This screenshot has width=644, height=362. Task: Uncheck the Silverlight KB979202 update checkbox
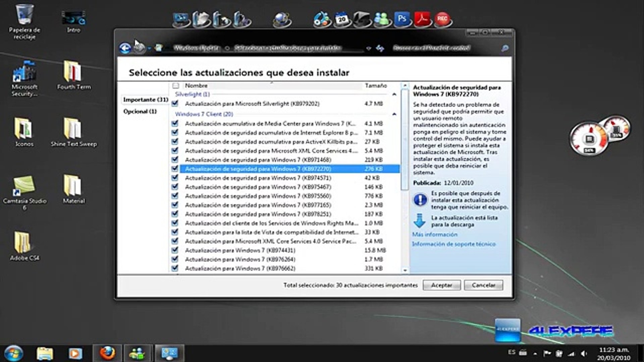tap(175, 104)
